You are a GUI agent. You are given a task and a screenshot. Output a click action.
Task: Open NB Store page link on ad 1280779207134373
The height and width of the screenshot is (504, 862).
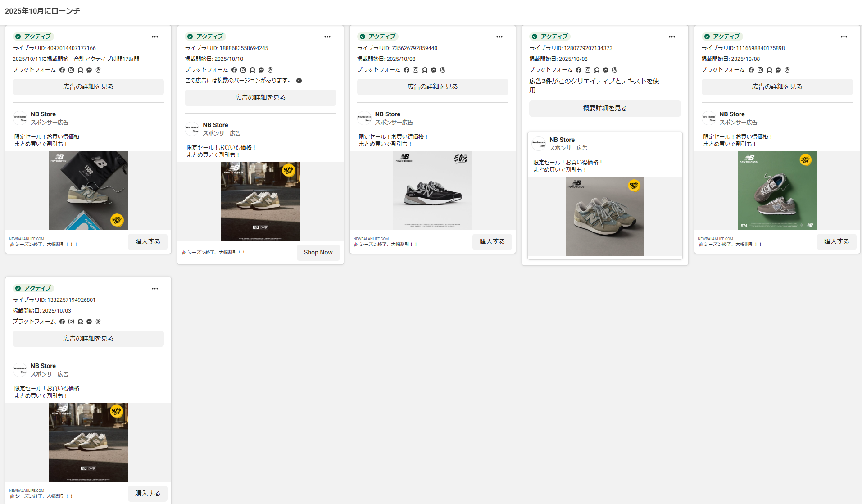[x=562, y=140]
